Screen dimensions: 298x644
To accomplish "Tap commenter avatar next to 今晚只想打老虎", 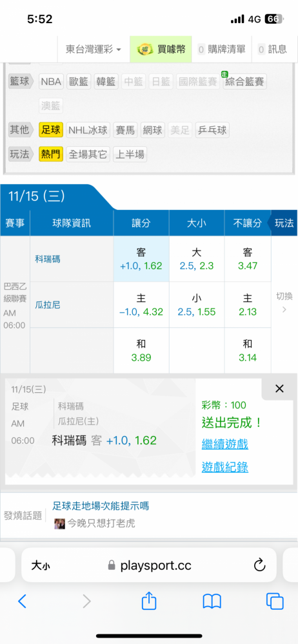I will (x=59, y=523).
